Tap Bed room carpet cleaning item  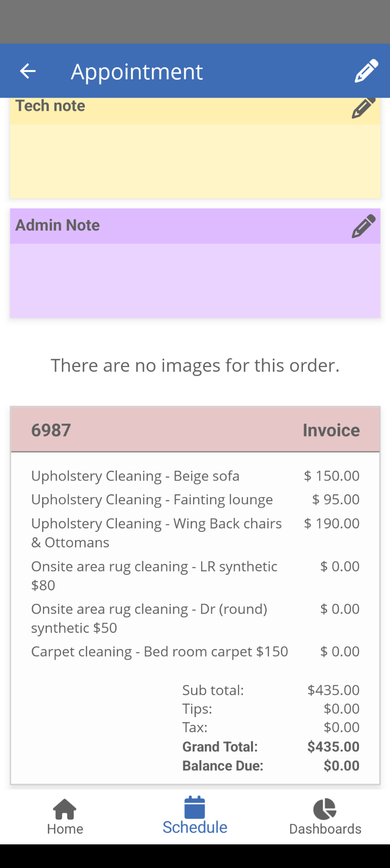click(160, 651)
